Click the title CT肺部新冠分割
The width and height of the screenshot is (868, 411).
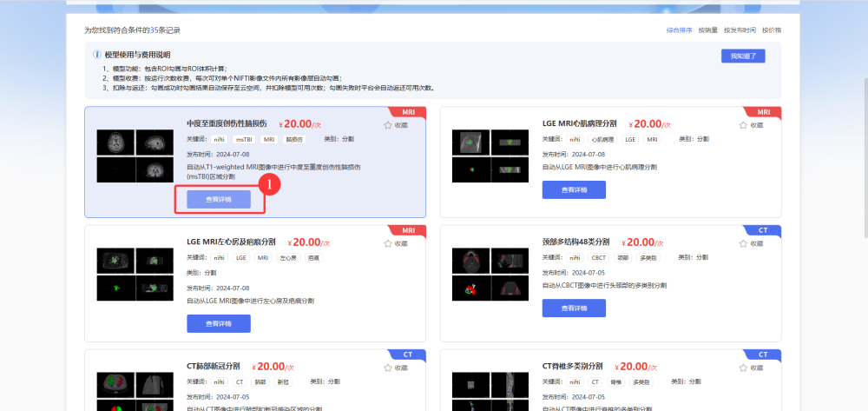214,366
